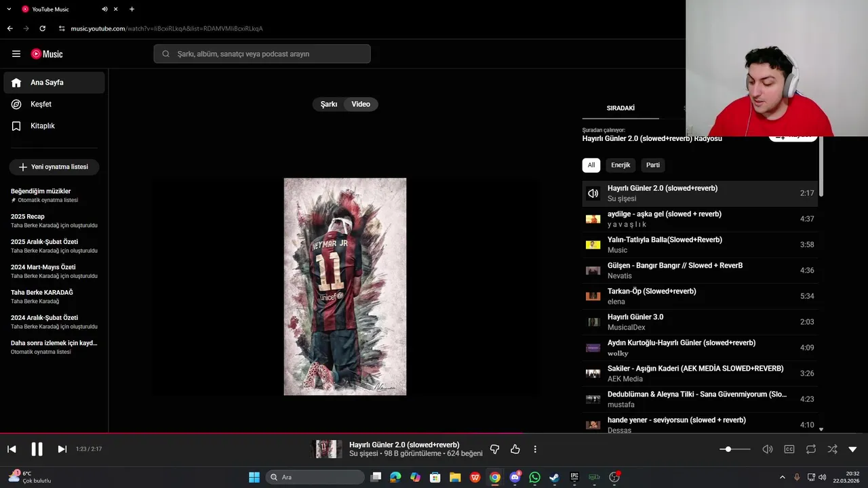Reload the YouTube Music page
The image size is (868, 488).
pos(42,28)
